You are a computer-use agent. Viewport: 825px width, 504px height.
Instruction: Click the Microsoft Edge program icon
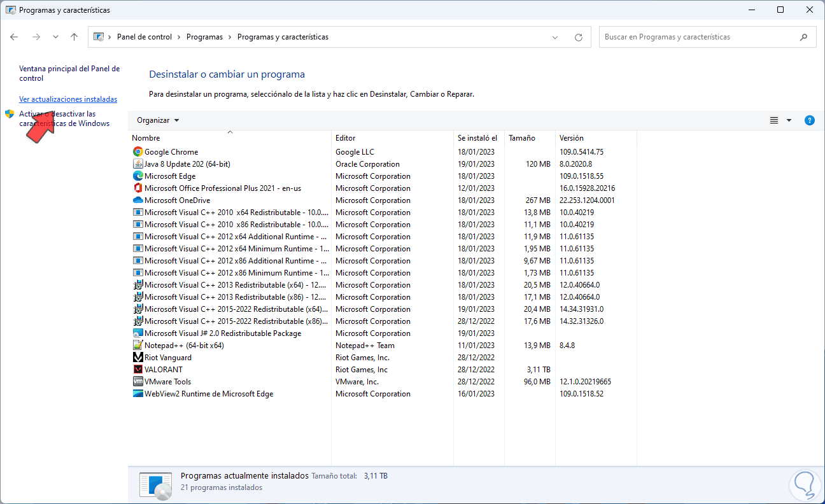[x=138, y=176]
